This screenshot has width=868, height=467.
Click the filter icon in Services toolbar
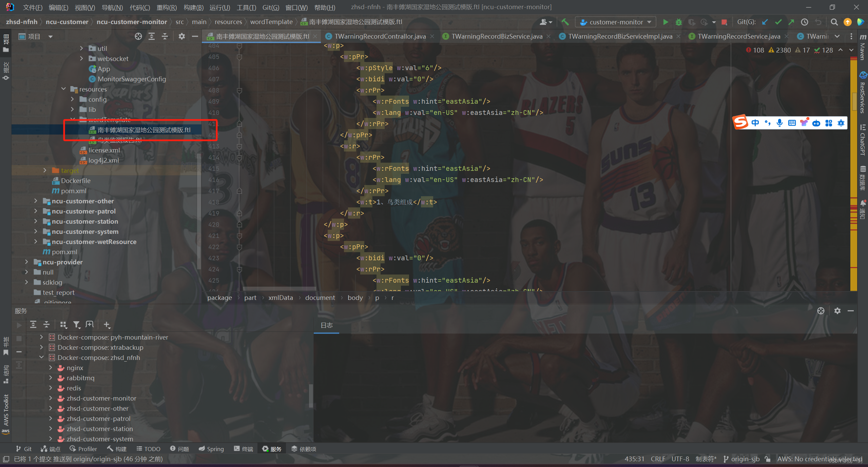pyautogui.click(x=77, y=325)
